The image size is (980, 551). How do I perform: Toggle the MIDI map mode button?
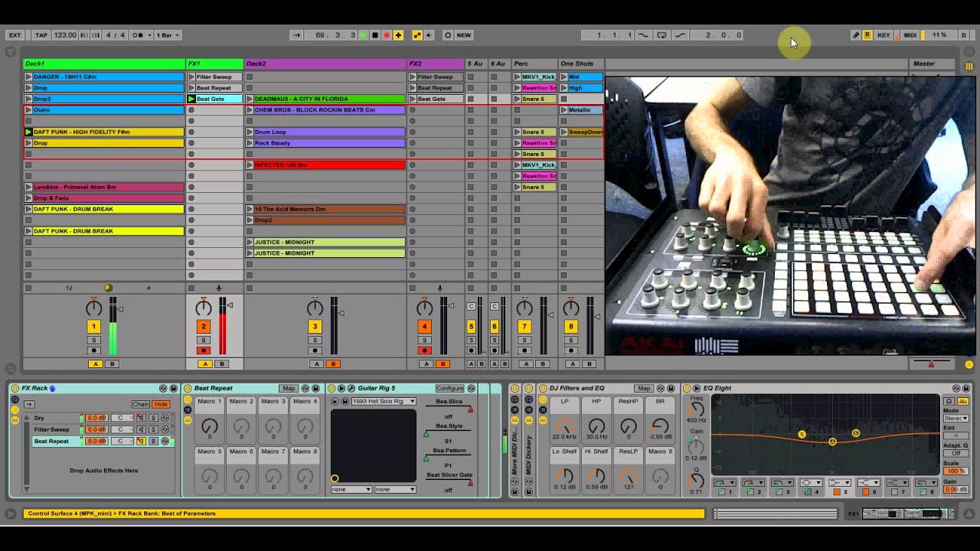click(x=910, y=35)
